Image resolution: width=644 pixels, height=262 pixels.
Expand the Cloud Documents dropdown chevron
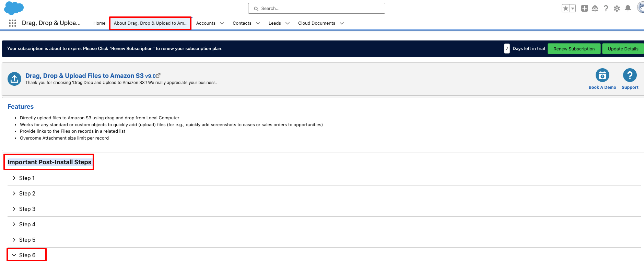click(x=342, y=23)
